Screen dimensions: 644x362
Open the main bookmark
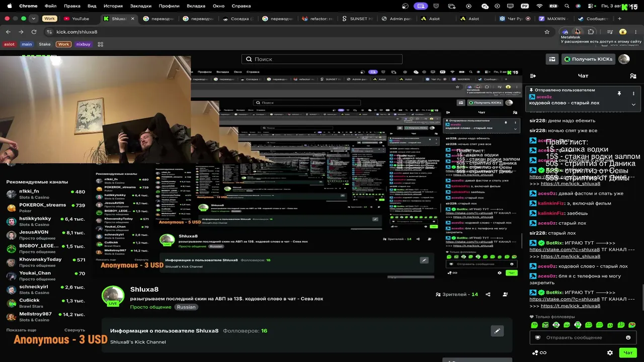click(27, 44)
